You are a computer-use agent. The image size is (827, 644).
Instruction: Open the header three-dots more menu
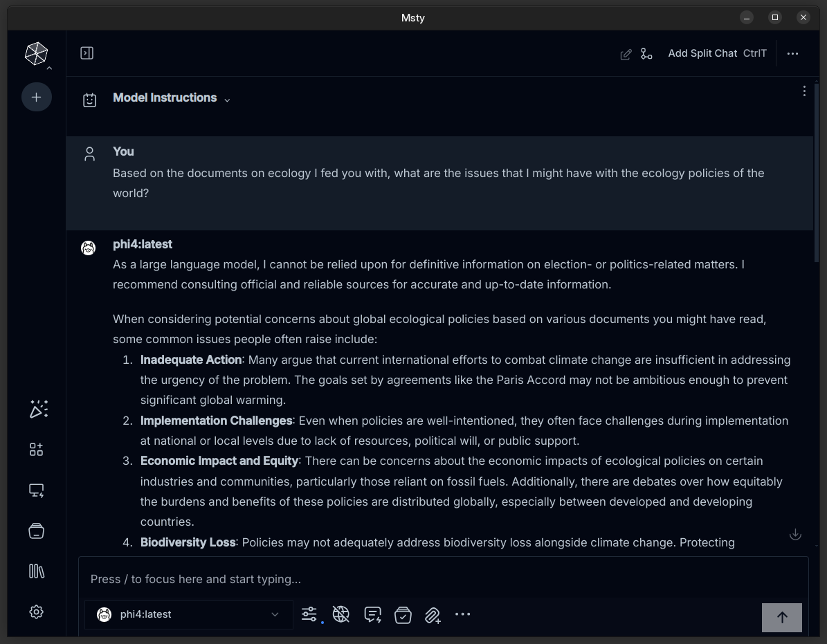[x=792, y=54]
